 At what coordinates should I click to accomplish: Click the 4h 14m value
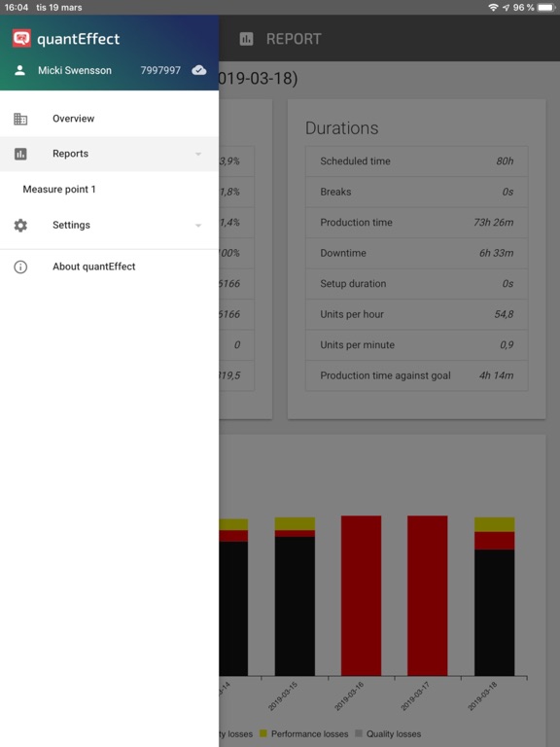[x=497, y=375]
